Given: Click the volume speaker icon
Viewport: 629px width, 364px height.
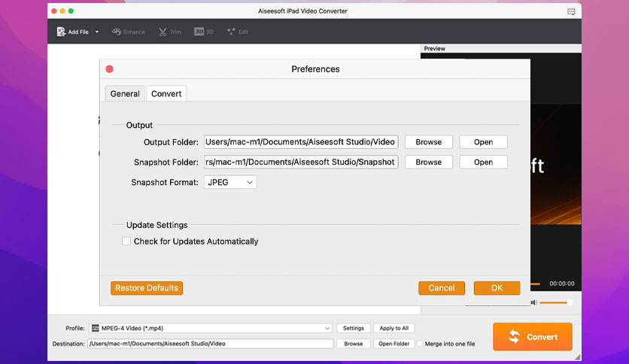Looking at the screenshot, I should pos(534,302).
